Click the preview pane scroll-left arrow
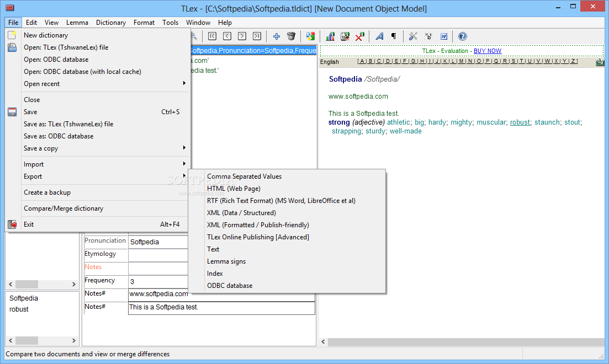The width and height of the screenshot is (609, 364). [x=323, y=341]
